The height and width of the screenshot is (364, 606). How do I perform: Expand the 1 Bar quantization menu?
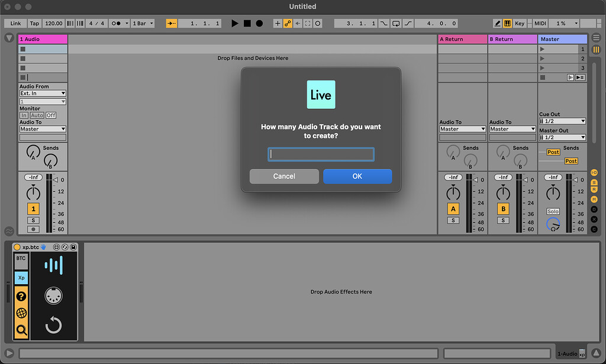pos(143,24)
